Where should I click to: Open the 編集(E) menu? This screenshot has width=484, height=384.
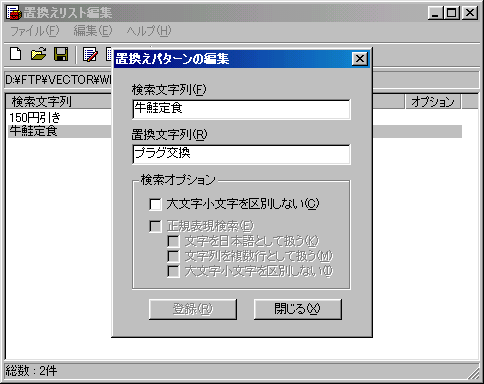click(x=93, y=31)
